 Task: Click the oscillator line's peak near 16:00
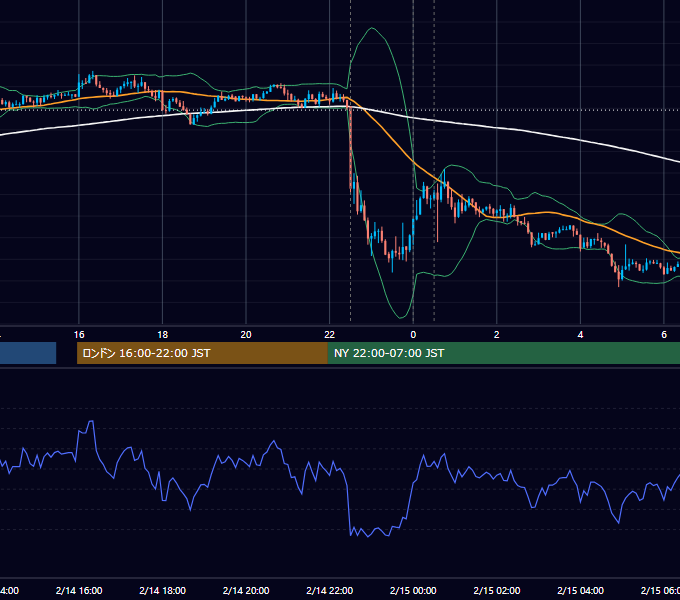pyautogui.click(x=91, y=421)
